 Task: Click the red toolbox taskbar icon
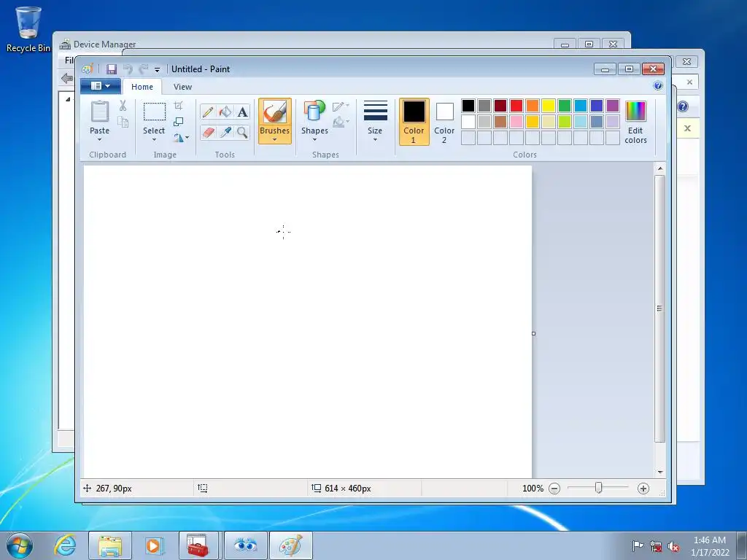tap(198, 545)
